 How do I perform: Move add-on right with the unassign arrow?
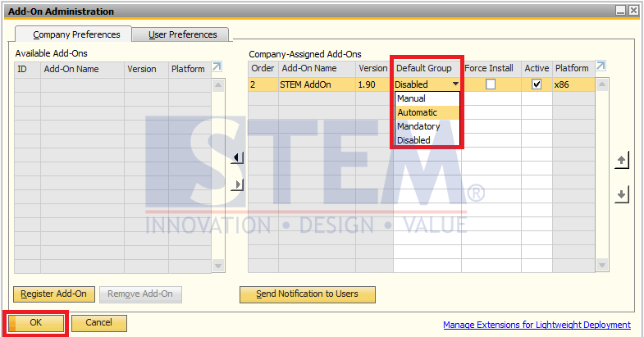tap(237, 184)
